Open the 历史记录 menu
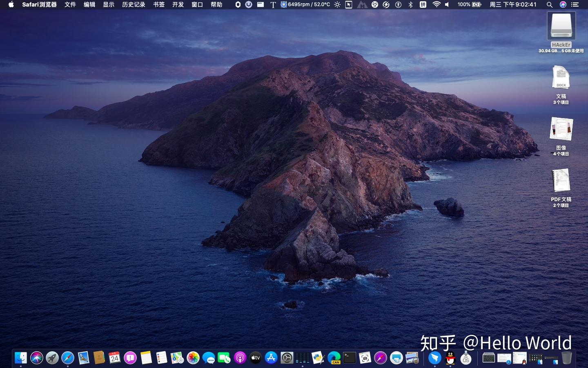 134,4
